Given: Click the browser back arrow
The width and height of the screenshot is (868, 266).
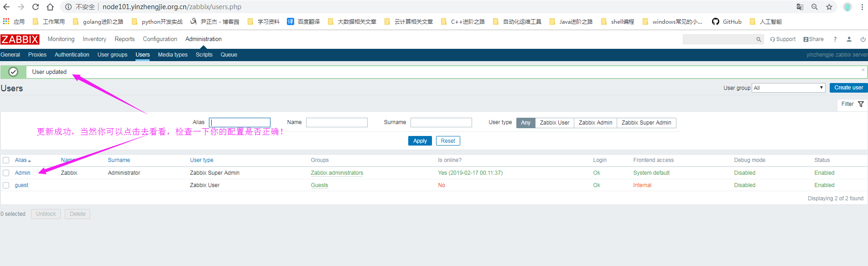Looking at the screenshot, I should [x=6, y=7].
